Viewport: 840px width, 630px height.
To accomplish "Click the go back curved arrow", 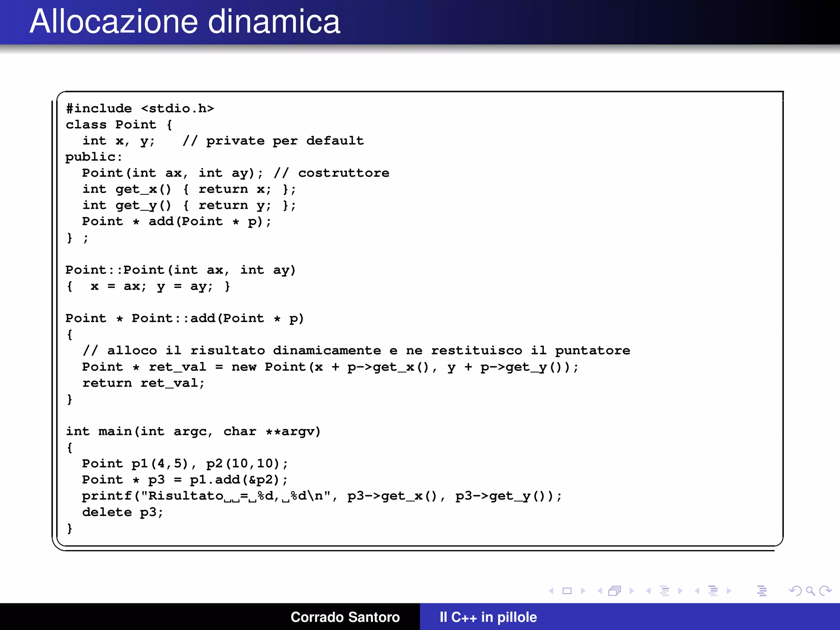I will click(795, 591).
